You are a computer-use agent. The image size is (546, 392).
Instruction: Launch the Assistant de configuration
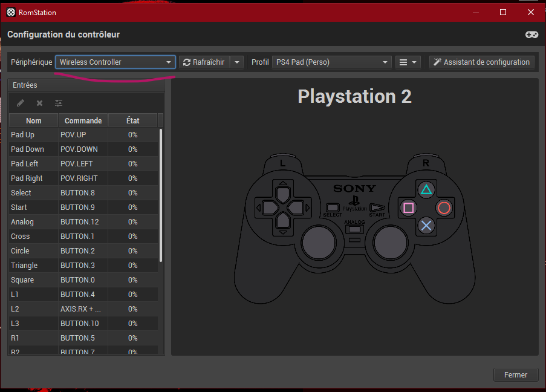click(482, 62)
